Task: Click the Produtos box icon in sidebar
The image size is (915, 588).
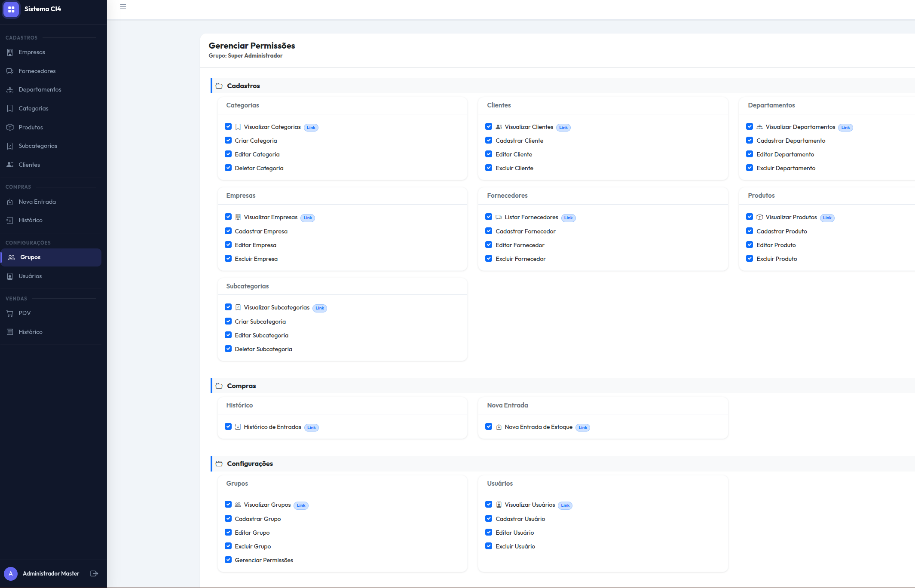Action: click(10, 127)
